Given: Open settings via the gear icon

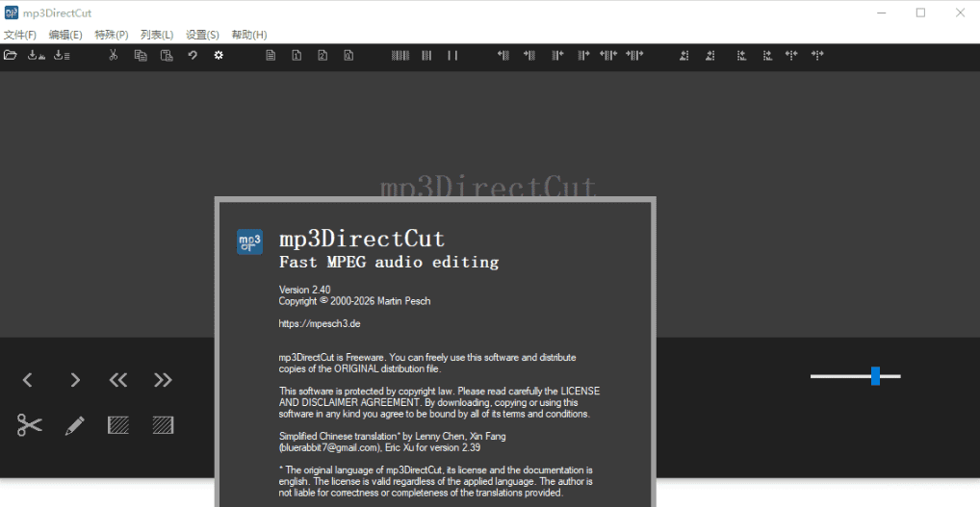Looking at the screenshot, I should [219, 55].
